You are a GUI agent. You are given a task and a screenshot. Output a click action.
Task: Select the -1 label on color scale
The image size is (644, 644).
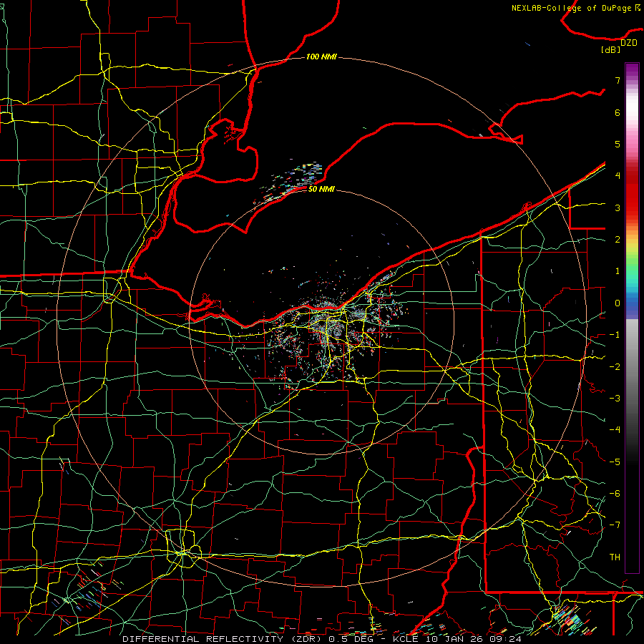pyautogui.click(x=615, y=335)
